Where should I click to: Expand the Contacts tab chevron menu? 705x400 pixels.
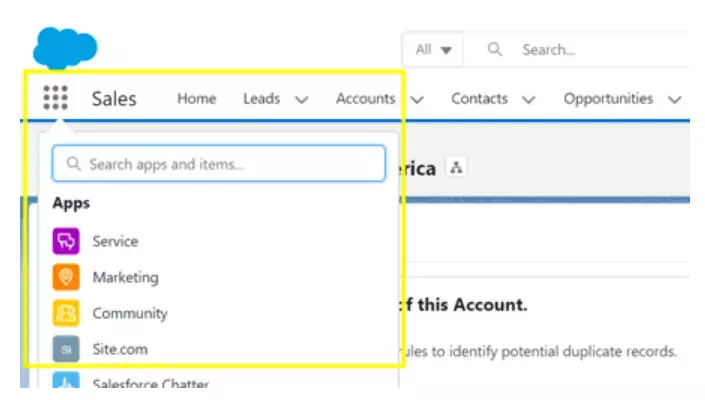pos(529,99)
